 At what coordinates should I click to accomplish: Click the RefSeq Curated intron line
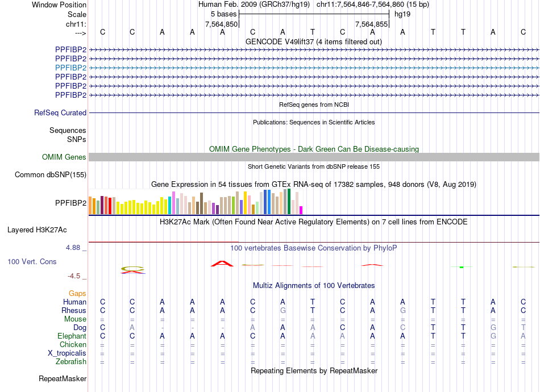pyautogui.click(x=314, y=112)
